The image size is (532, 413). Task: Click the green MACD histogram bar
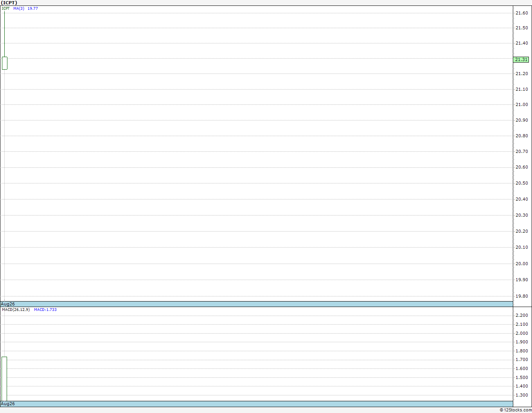pos(4,379)
